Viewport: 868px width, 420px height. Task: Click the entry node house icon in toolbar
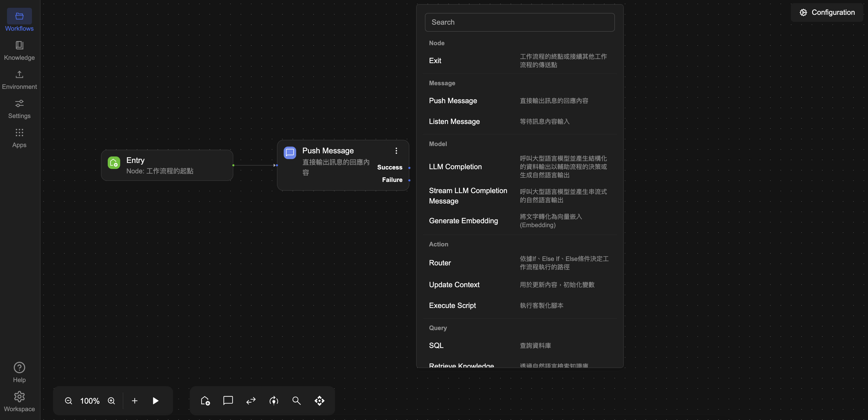(205, 401)
